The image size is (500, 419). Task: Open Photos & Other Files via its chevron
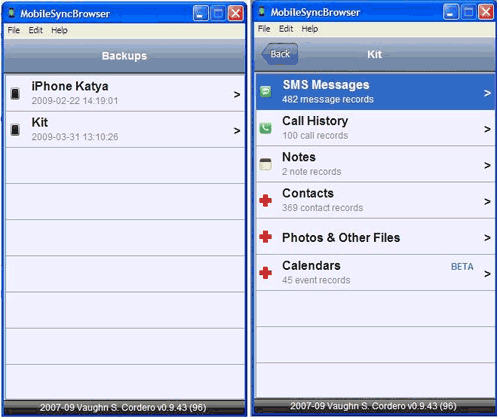click(487, 238)
